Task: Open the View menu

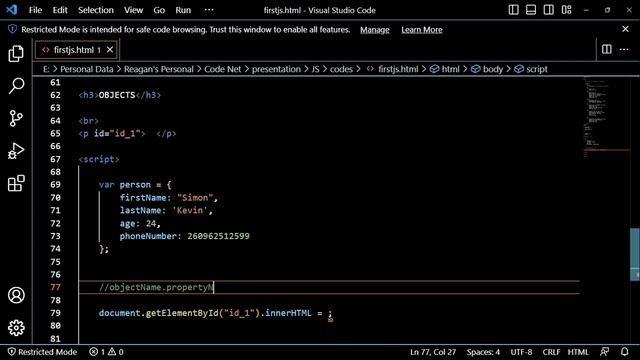Action: [133, 10]
